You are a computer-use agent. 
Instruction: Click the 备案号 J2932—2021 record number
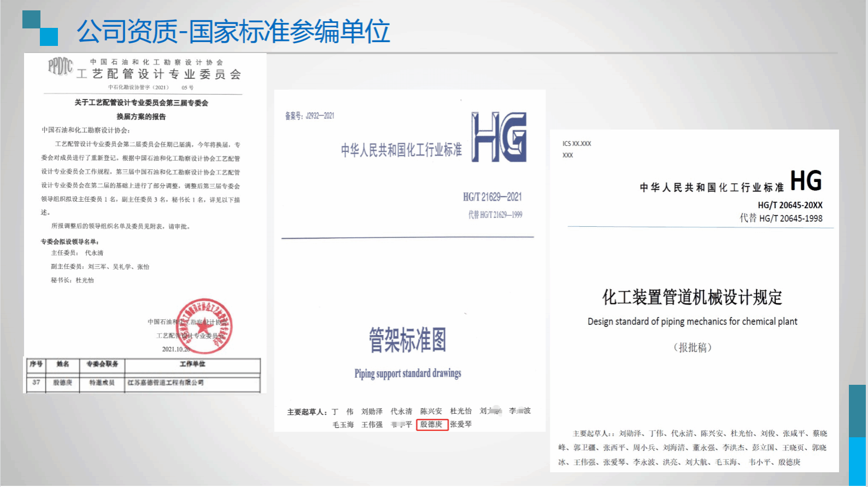[309, 116]
